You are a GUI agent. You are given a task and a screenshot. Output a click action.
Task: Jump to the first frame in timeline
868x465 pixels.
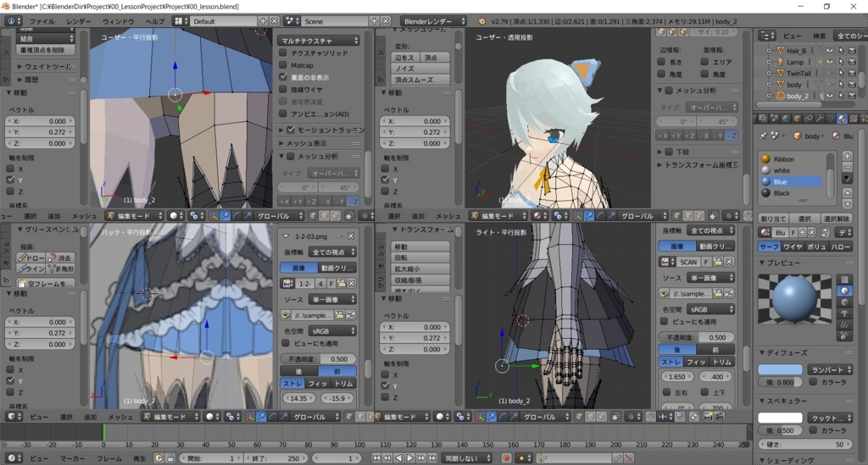376,458
